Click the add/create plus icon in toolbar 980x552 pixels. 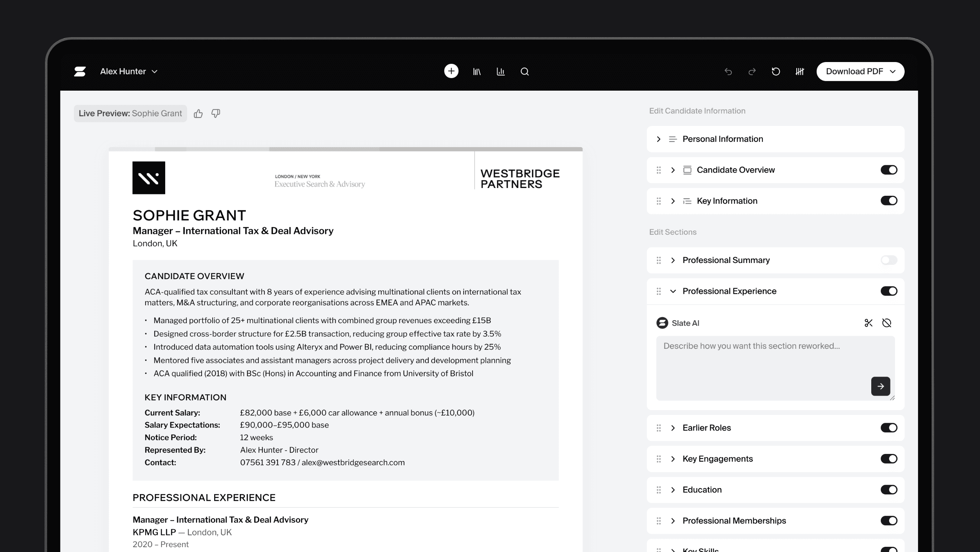click(451, 71)
